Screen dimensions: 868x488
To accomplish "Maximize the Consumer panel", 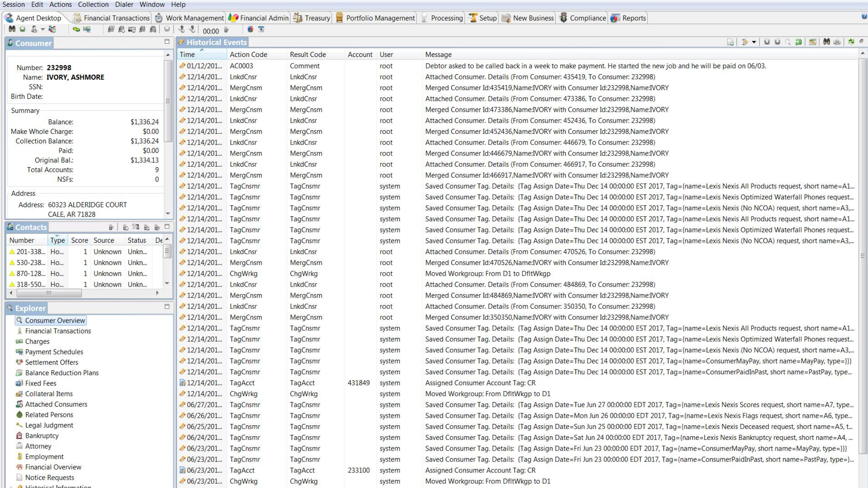I will tap(167, 42).
